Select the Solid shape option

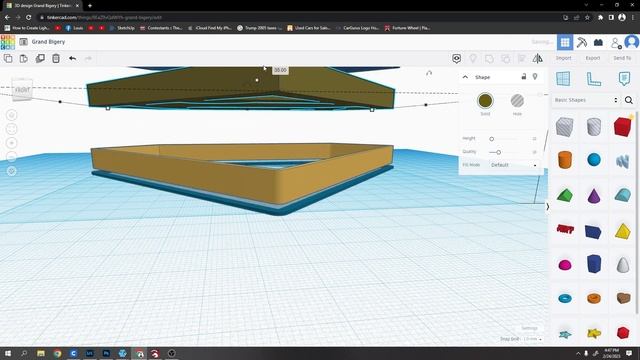485,100
